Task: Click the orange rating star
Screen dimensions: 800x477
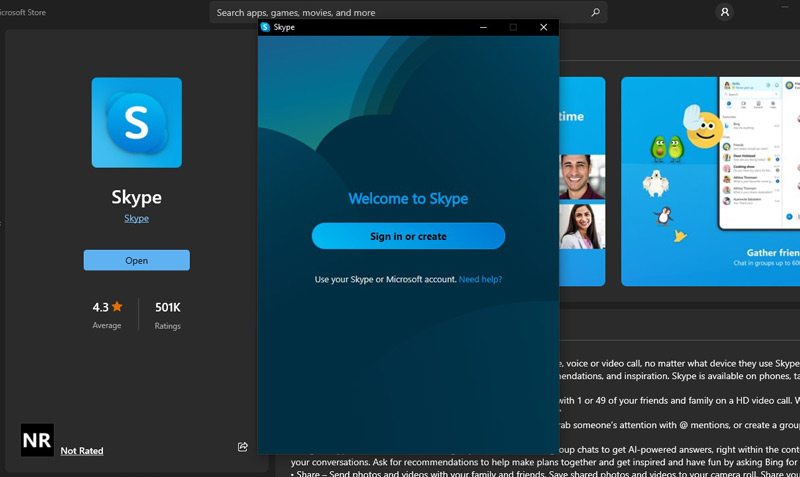Action: [x=117, y=306]
